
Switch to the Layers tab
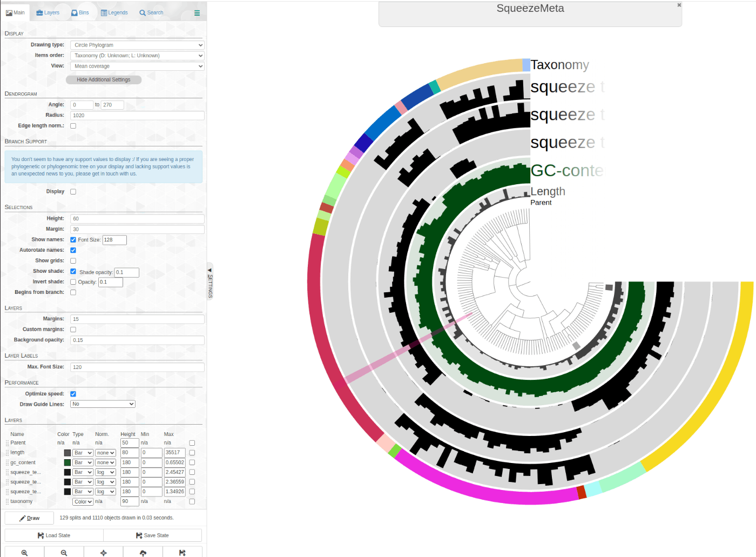(48, 13)
